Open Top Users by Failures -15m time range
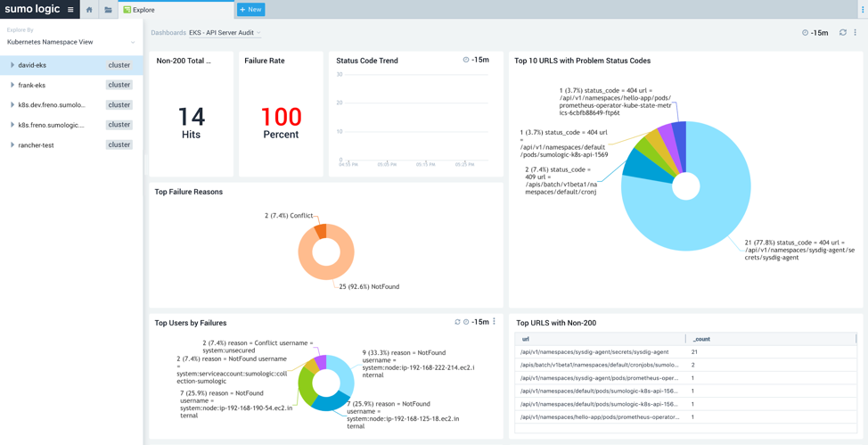 (480, 322)
